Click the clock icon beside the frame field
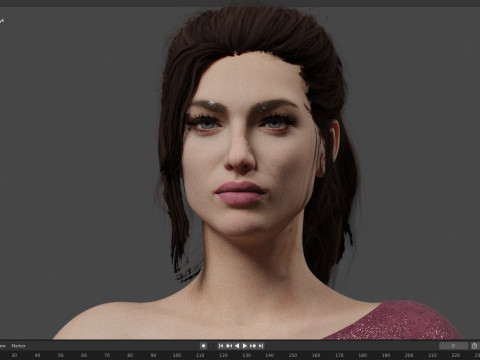Screen dimensions: 480x360 (475, 346)
